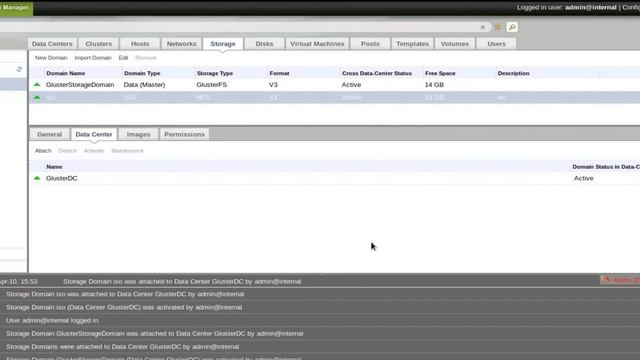640x360 pixels.
Task: Click the Remove domain button
Action: pos(146,58)
